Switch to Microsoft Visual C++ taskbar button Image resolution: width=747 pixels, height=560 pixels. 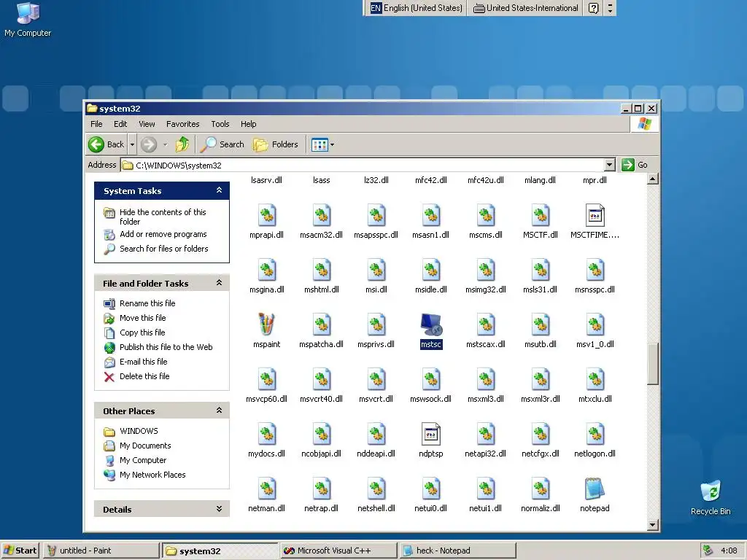[x=338, y=551]
